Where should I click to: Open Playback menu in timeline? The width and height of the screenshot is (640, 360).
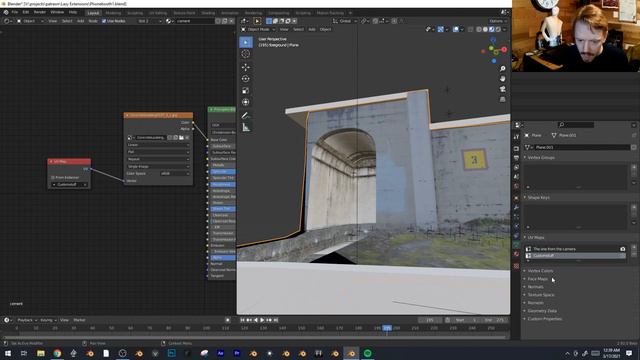pos(27,320)
